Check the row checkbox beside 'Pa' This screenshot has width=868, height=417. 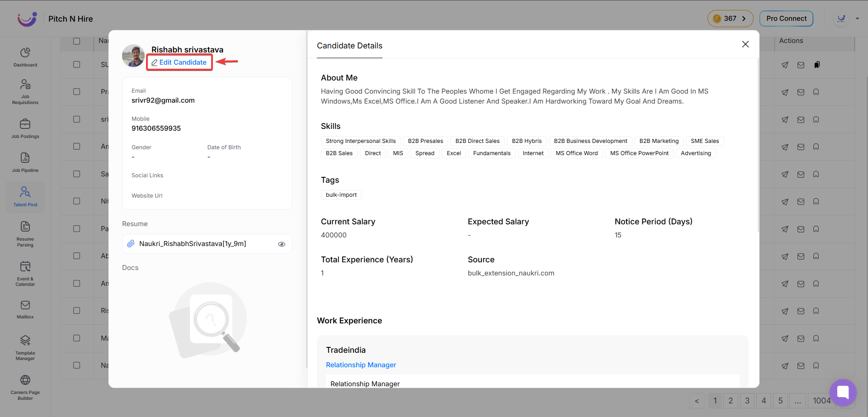[77, 228]
